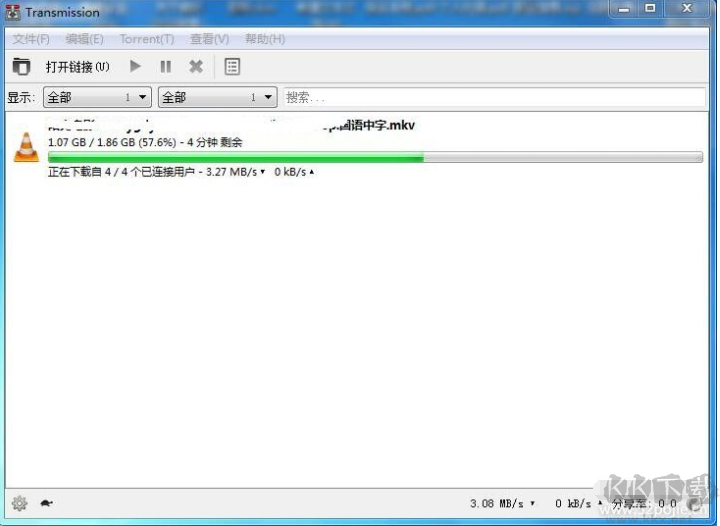Image resolution: width=720 pixels, height=526 pixels.
Task: Open the torrent properties list icon
Action: [232, 67]
